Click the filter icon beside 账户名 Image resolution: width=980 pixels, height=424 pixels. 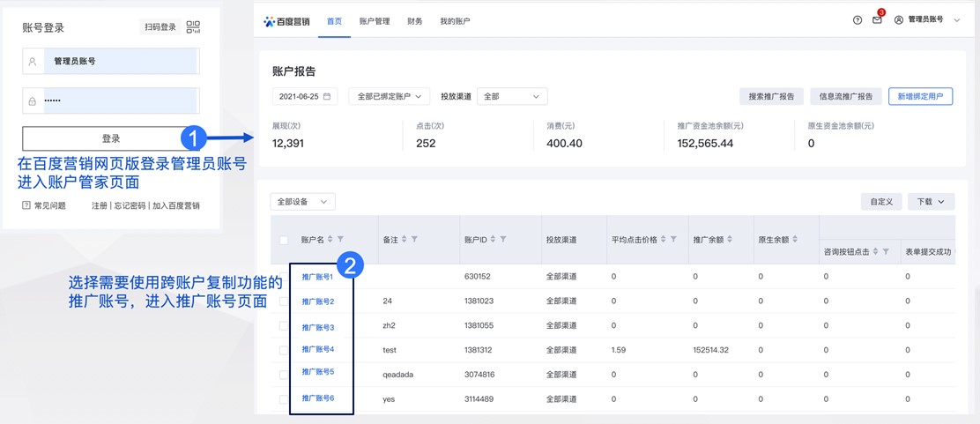(x=341, y=240)
